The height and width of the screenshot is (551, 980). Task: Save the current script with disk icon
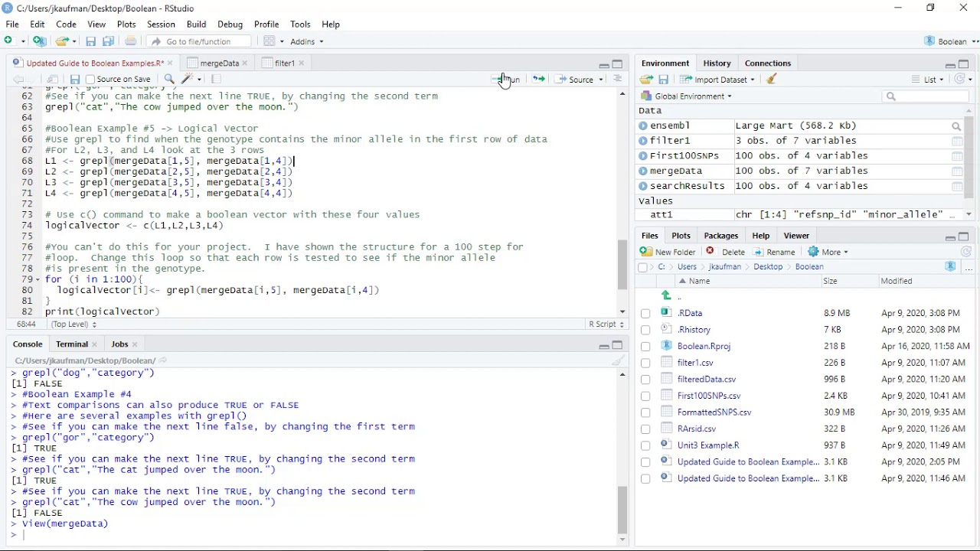point(74,80)
